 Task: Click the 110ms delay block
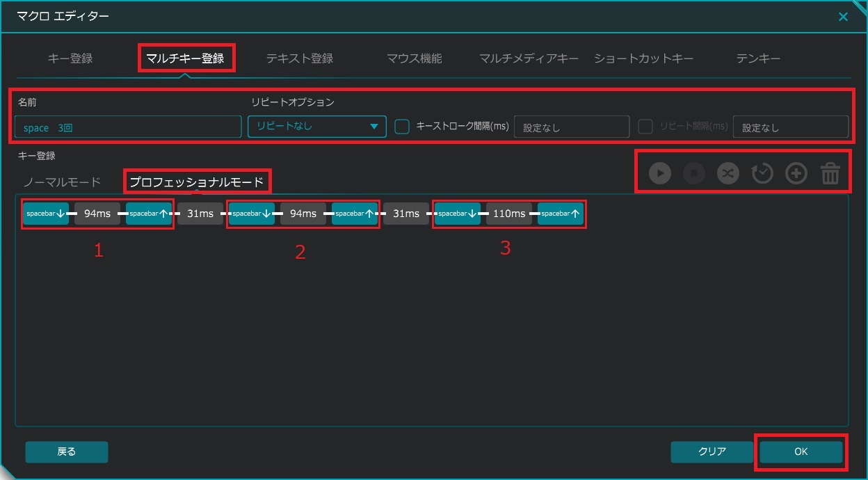pyautogui.click(x=508, y=214)
